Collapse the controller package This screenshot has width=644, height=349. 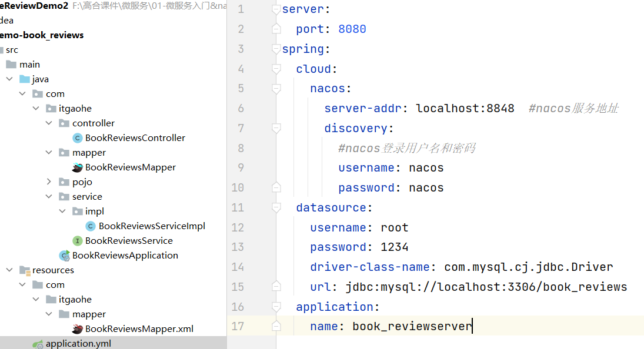click(x=49, y=123)
